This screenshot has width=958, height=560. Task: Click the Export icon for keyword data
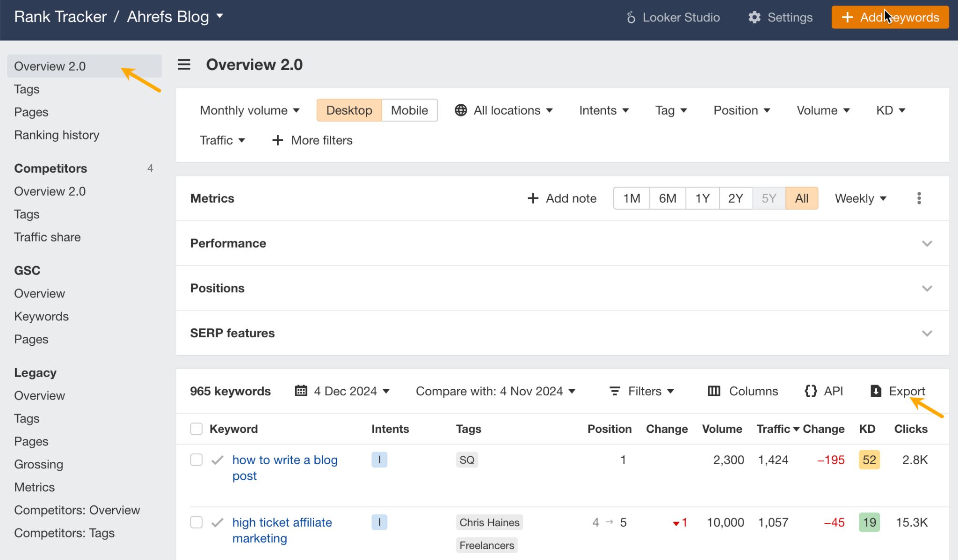875,391
